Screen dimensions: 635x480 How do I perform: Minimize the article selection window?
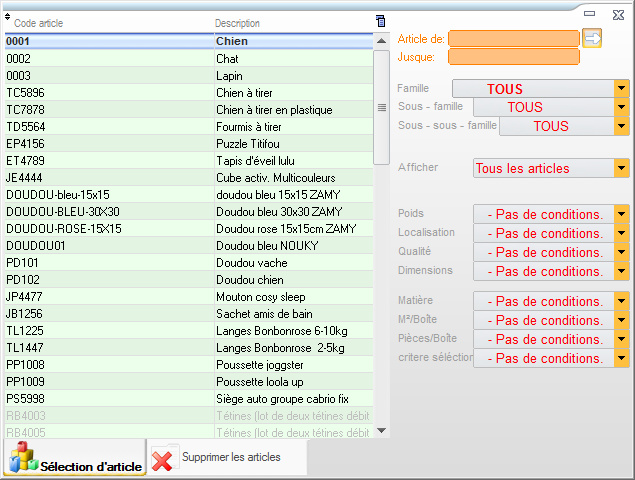point(591,12)
